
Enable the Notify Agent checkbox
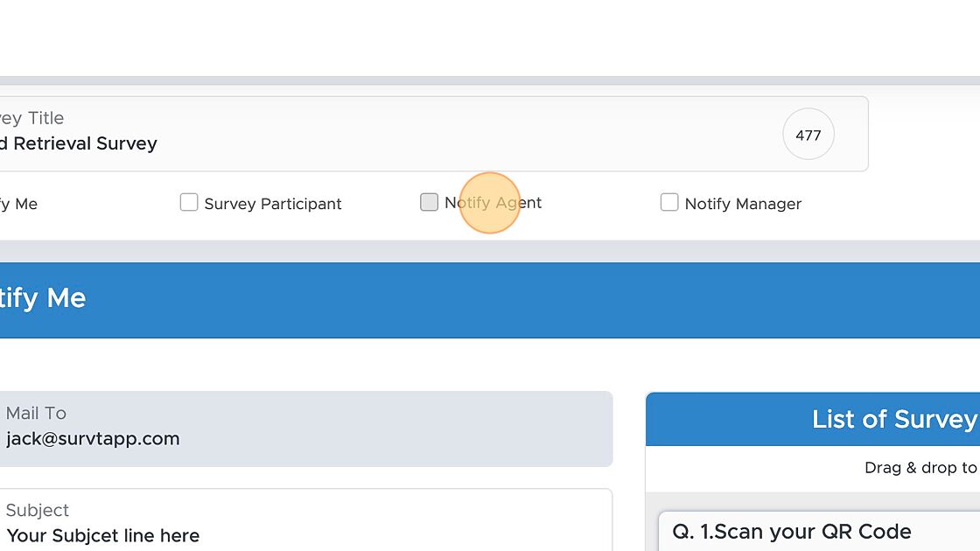430,202
